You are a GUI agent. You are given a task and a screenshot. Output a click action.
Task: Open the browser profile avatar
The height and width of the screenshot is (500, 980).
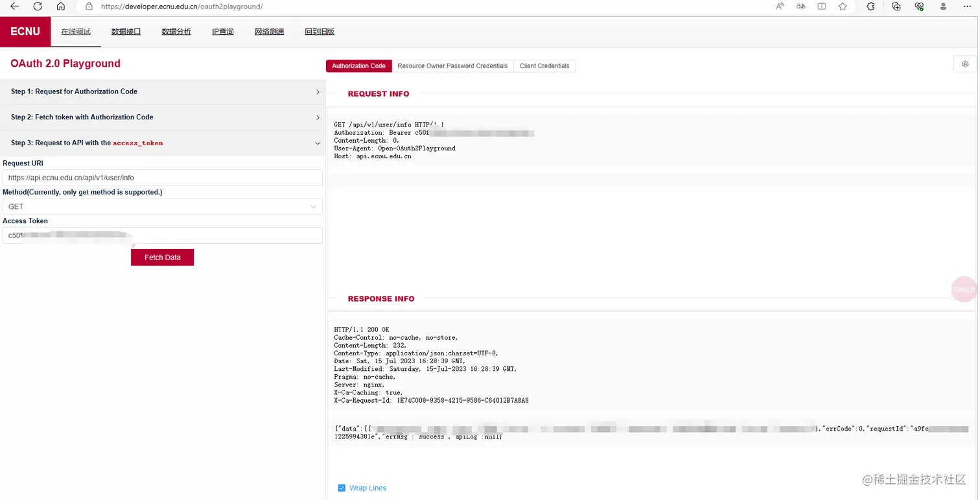(942, 6)
